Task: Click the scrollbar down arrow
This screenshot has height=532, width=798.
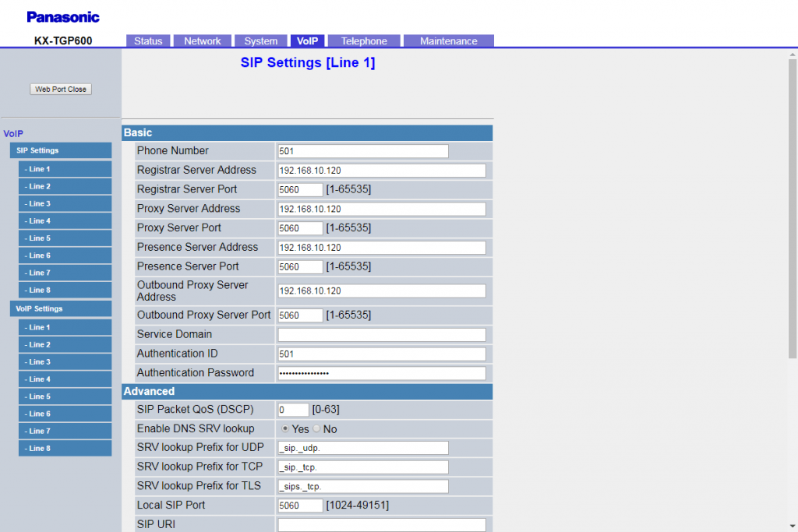Action: click(793, 526)
